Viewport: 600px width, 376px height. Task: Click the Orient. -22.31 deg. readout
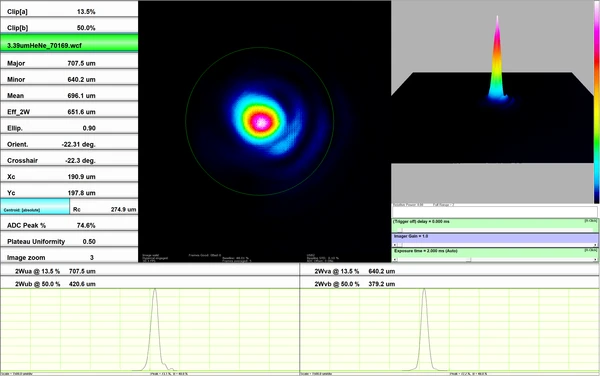[x=69, y=144]
